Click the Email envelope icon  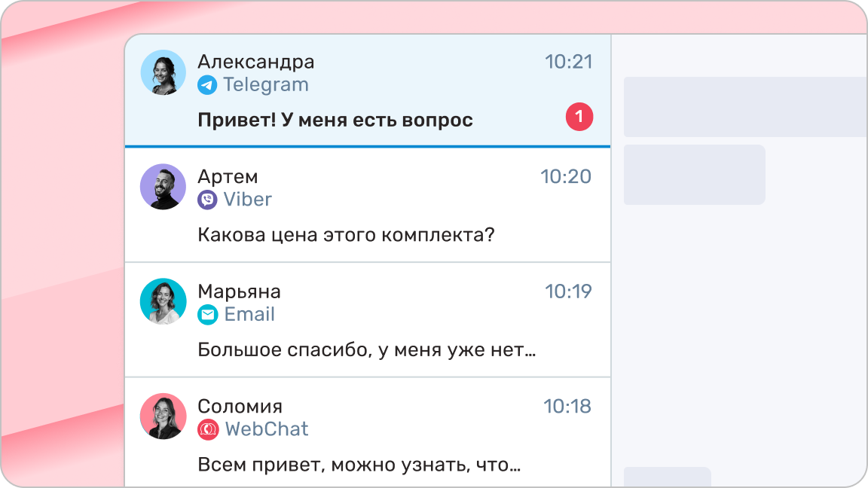tap(207, 315)
